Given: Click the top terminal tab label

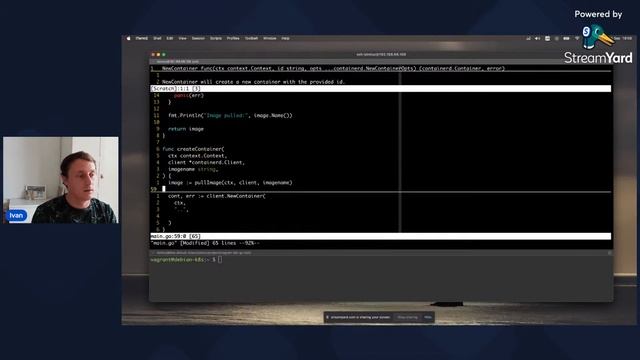Looking at the screenshot, I should point(178,62).
